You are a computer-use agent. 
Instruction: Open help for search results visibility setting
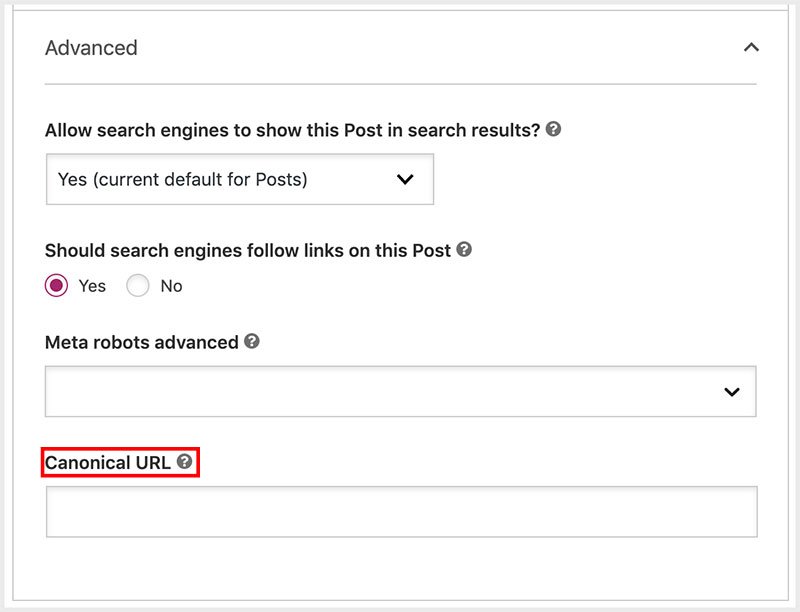click(x=553, y=129)
